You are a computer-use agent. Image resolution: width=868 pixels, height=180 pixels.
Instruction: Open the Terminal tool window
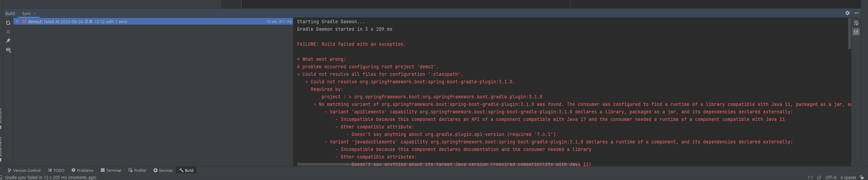111,170
